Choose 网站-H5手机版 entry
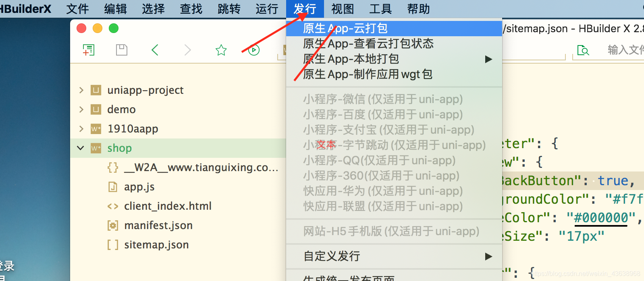This screenshot has height=281, width=644. pyautogui.click(x=394, y=231)
